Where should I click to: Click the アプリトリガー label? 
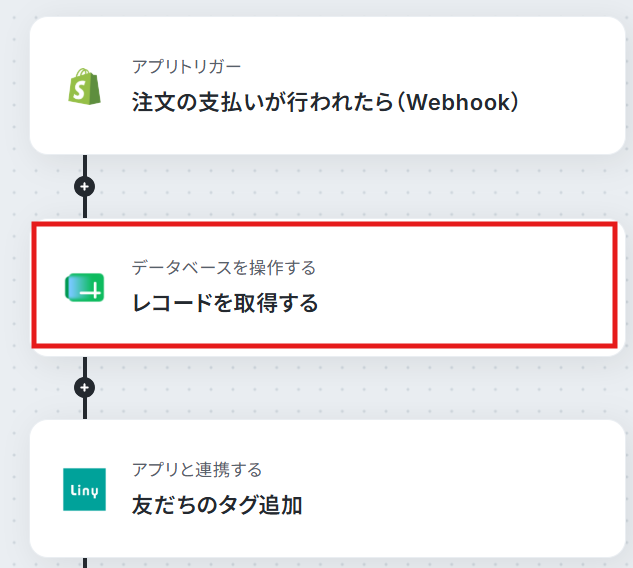pos(186,67)
